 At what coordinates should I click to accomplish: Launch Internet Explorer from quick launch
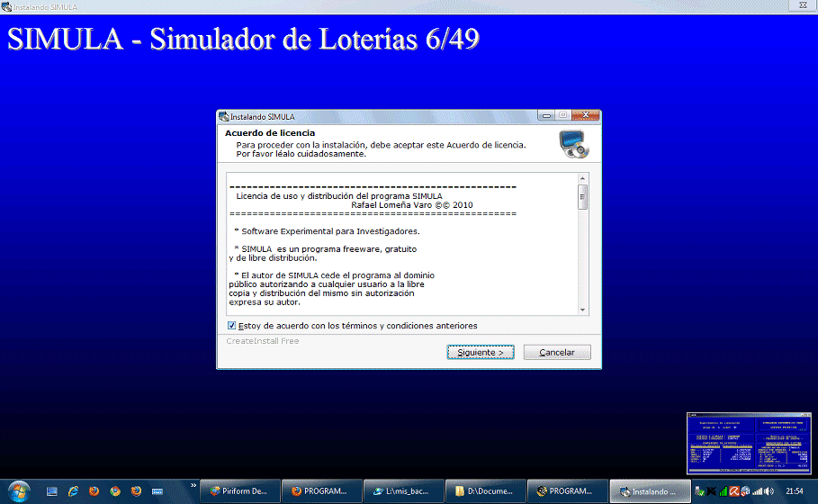pos(72,491)
